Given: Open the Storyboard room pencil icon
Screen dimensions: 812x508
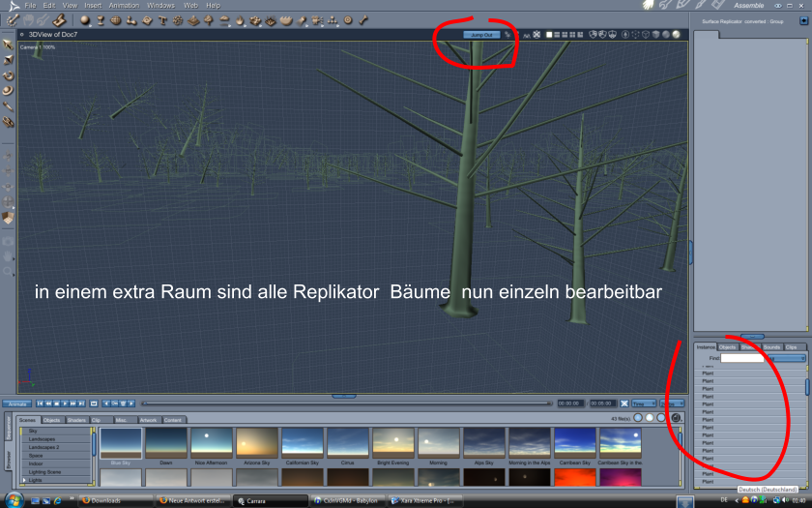Looking at the screenshot, I should [x=682, y=5].
